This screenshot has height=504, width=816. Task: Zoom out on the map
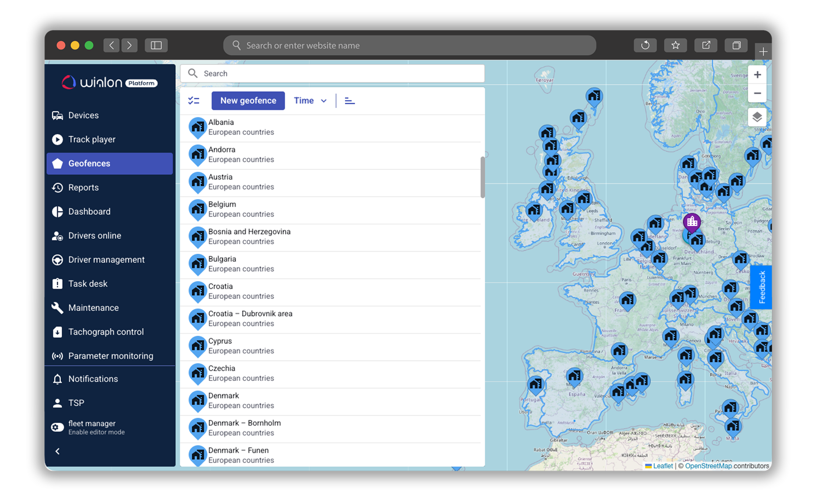pos(757,94)
